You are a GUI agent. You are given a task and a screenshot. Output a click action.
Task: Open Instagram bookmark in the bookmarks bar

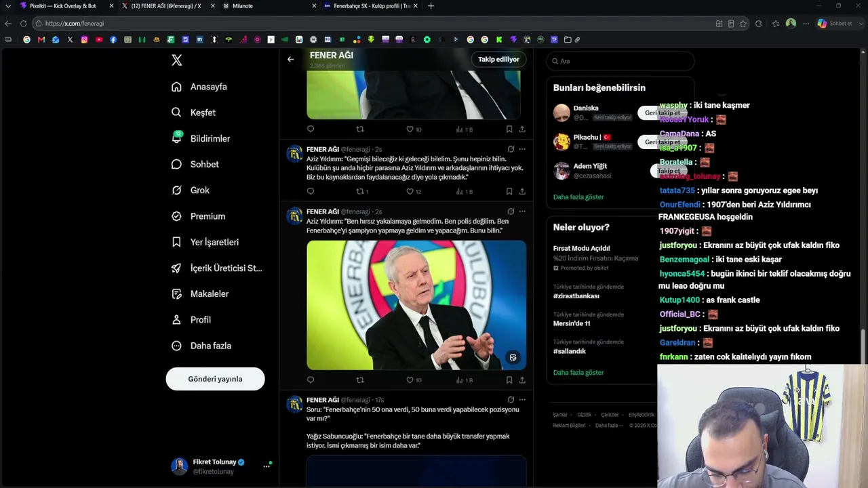point(84,39)
